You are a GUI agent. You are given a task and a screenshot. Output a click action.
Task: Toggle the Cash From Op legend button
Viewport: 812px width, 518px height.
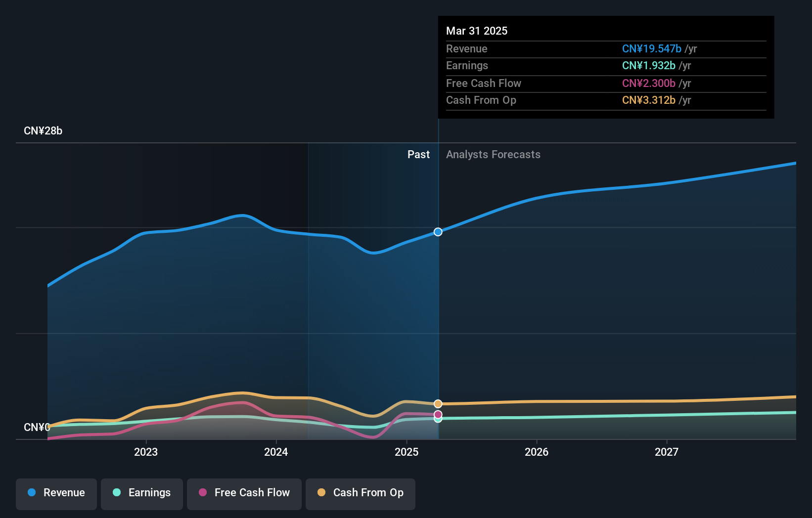click(x=361, y=494)
